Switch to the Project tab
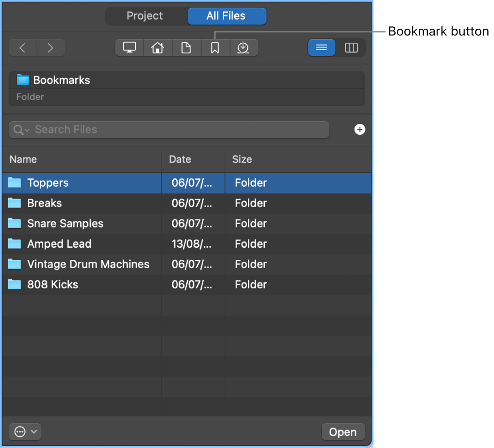 click(x=144, y=16)
